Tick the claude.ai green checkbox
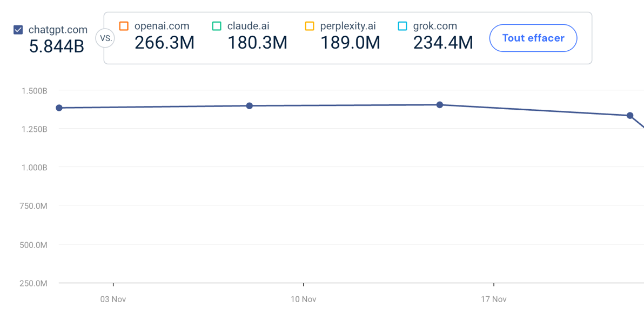Viewport: 644px width, 313px height. 217,26
